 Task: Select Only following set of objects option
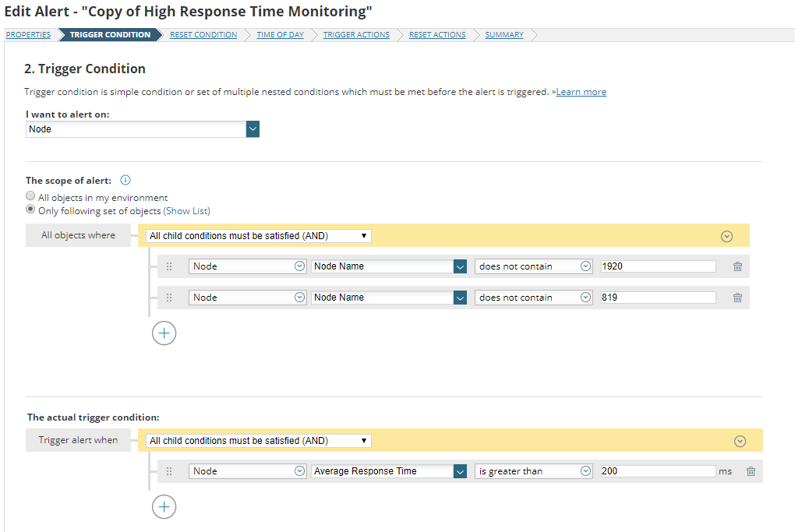tap(30, 210)
